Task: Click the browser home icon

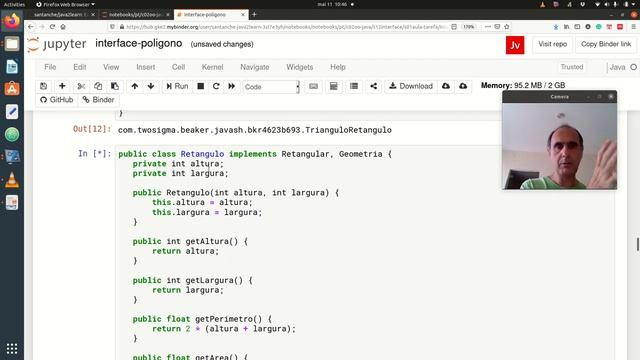Action: point(63,27)
